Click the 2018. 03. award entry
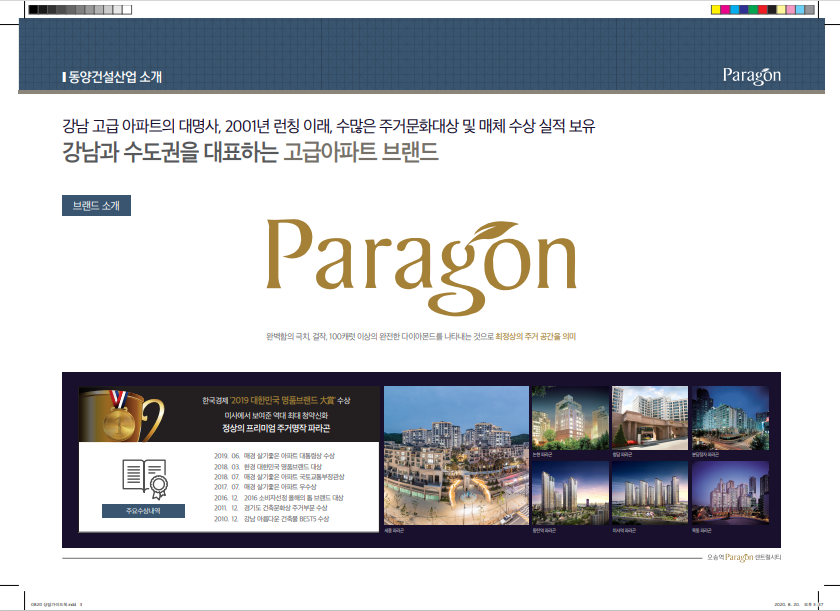 [268, 467]
